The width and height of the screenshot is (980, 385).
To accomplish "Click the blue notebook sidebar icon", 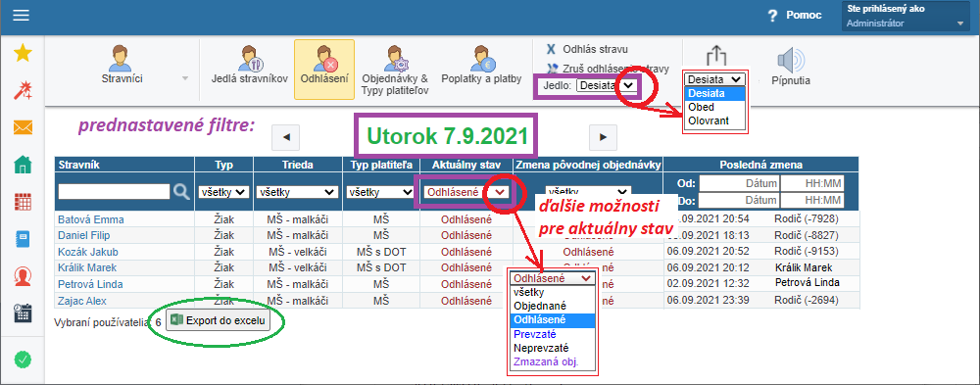I will tap(23, 239).
